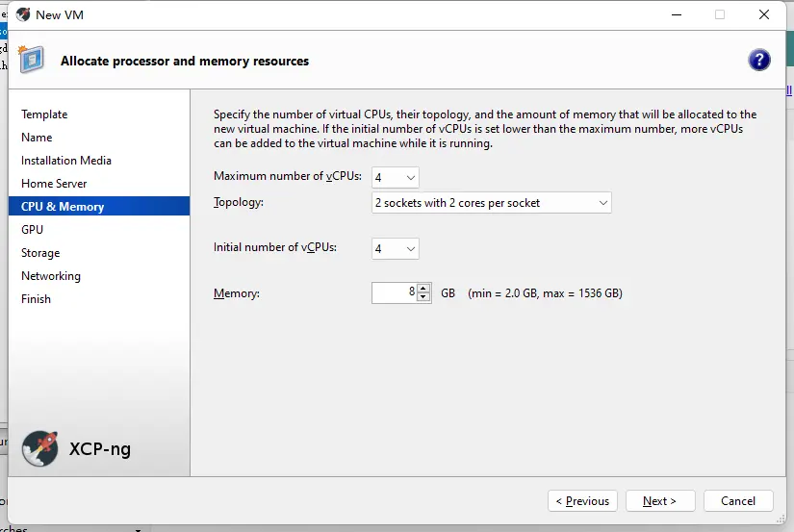
Task: Go to the Home Server step
Action: [x=54, y=183]
